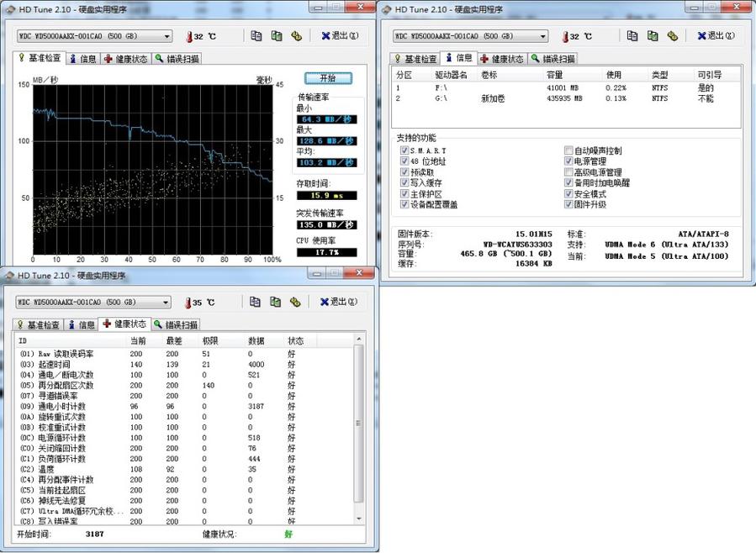Click HD Tune title icon in health window
Image resolution: width=756 pixels, height=553 pixels.
9,276
